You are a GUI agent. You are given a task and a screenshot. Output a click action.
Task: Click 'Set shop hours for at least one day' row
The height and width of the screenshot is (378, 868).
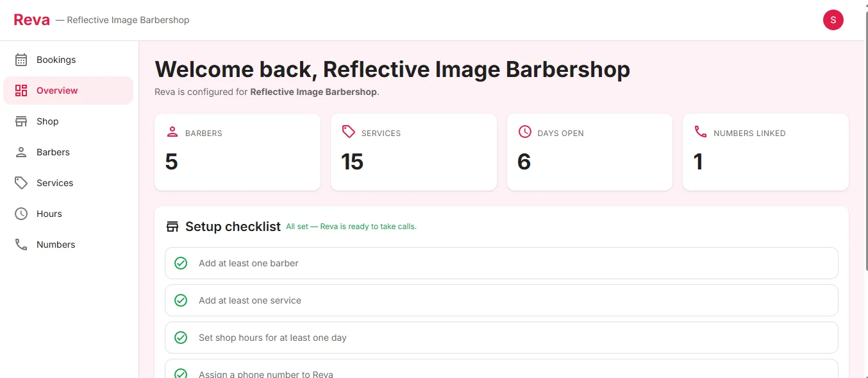pyautogui.click(x=501, y=338)
